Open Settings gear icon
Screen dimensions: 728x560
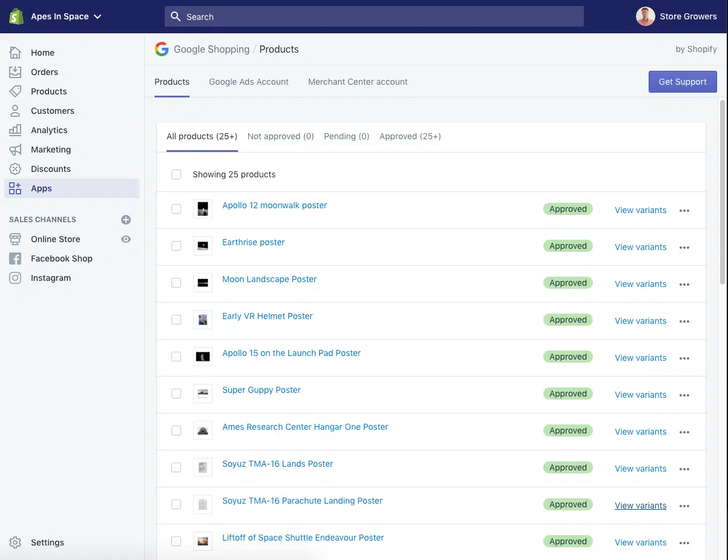[15, 542]
